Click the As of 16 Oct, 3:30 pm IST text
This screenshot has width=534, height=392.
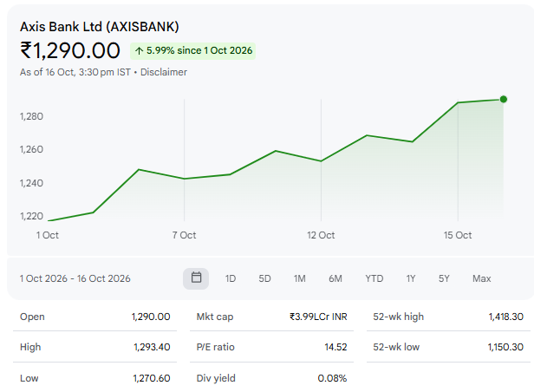pos(75,72)
